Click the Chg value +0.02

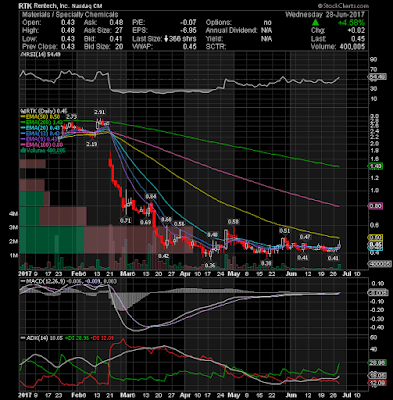(357, 31)
